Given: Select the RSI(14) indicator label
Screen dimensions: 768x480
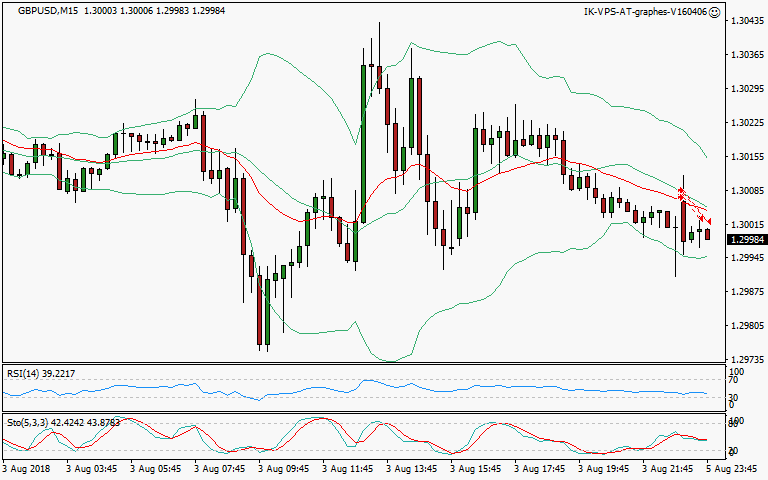Looking at the screenshot, I should click(40, 373).
